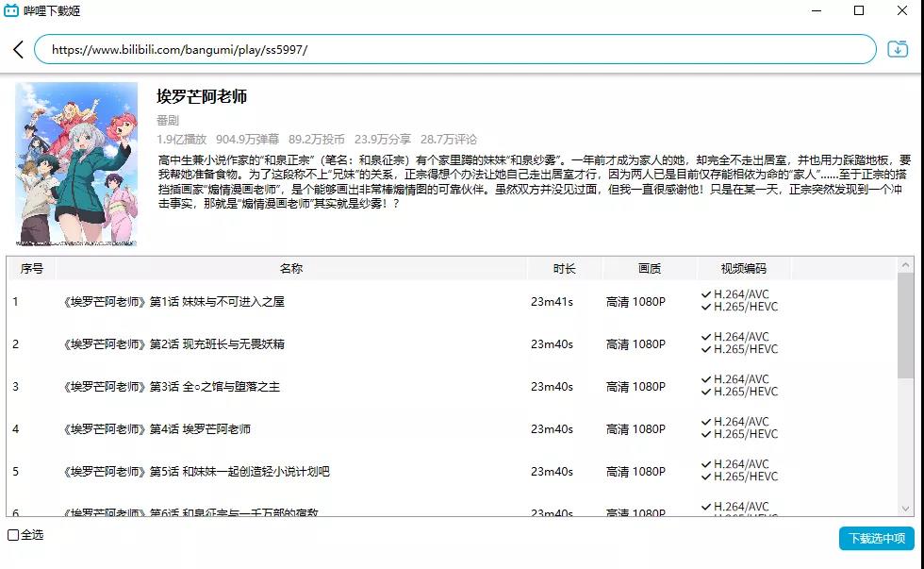Select episode 第4话 埃罗芒阿老师
Image resolution: width=924 pixels, height=569 pixels.
point(157,429)
